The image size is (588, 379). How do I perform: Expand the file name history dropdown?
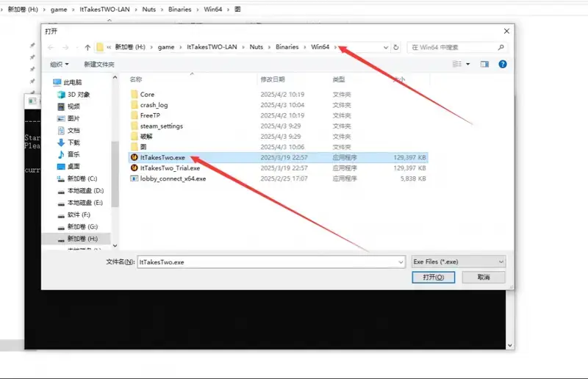(400, 261)
